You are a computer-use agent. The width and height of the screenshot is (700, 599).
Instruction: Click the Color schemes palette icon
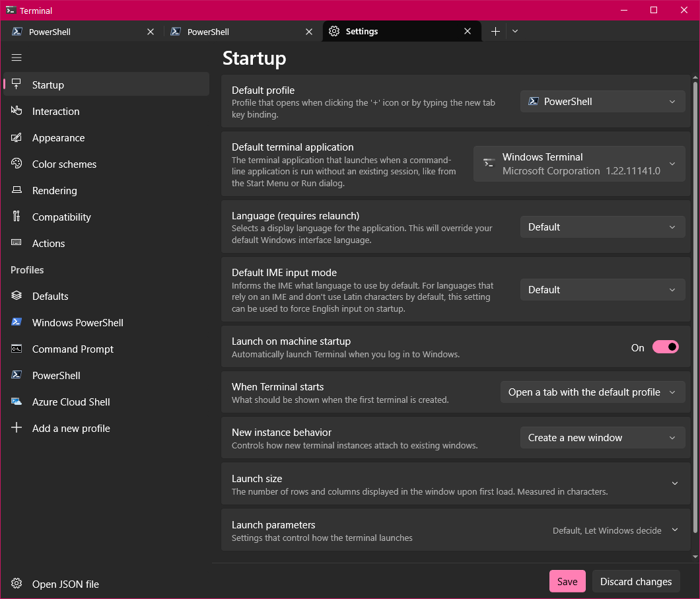(17, 164)
